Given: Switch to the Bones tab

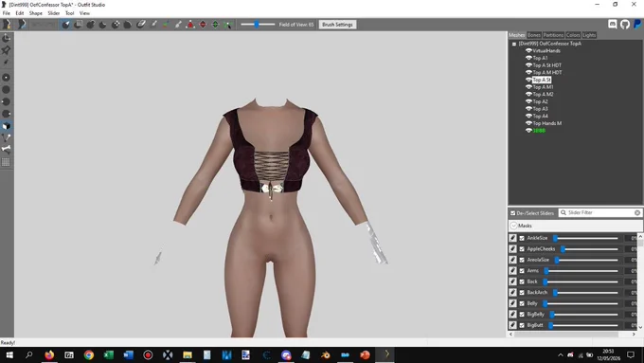Looking at the screenshot, I should click(x=534, y=35).
